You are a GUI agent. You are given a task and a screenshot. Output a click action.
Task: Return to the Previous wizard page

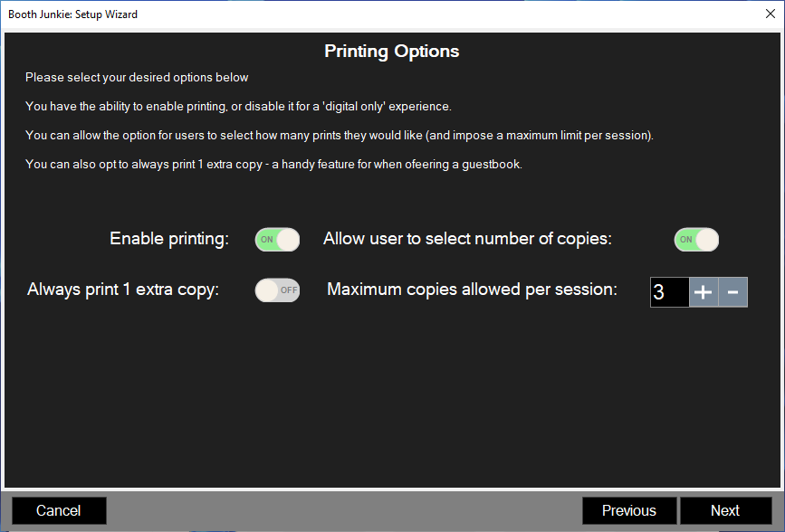pyautogui.click(x=629, y=510)
